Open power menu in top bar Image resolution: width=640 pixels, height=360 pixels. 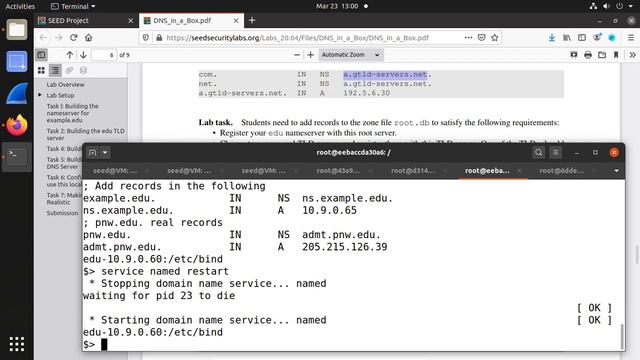click(620, 6)
